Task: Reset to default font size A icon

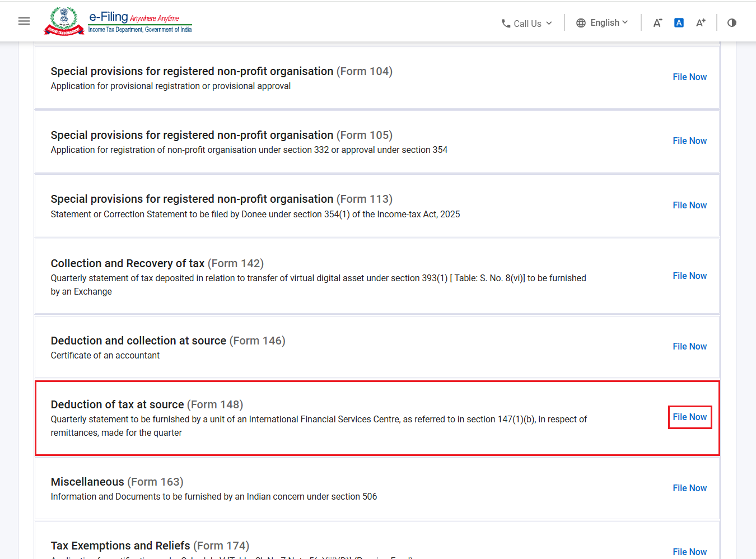Action: coord(679,23)
